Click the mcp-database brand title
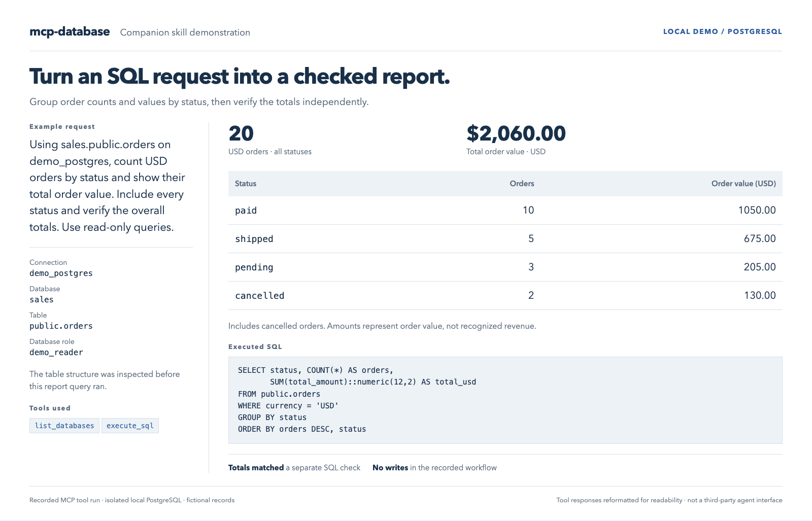This screenshot has width=812, height=521. pos(70,31)
